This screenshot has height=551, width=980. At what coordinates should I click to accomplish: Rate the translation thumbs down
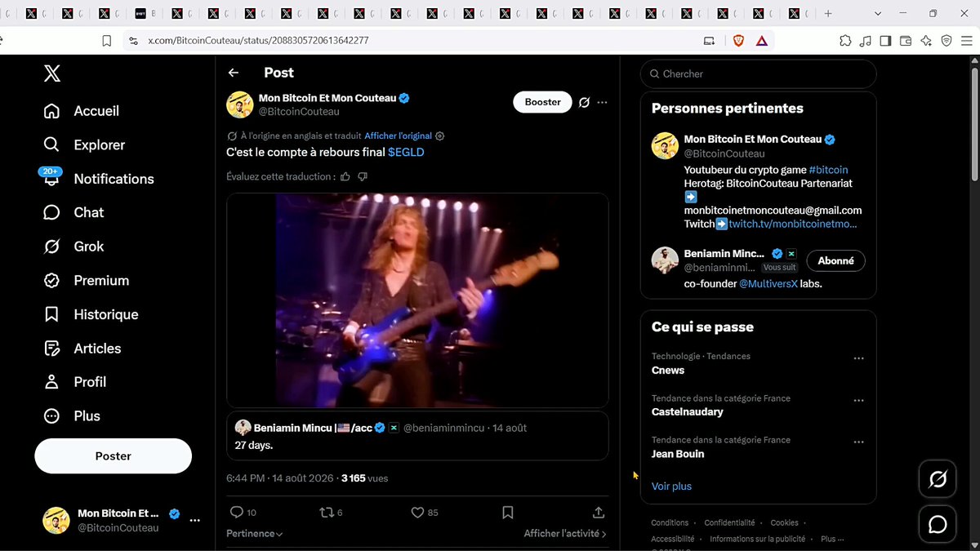(x=363, y=176)
